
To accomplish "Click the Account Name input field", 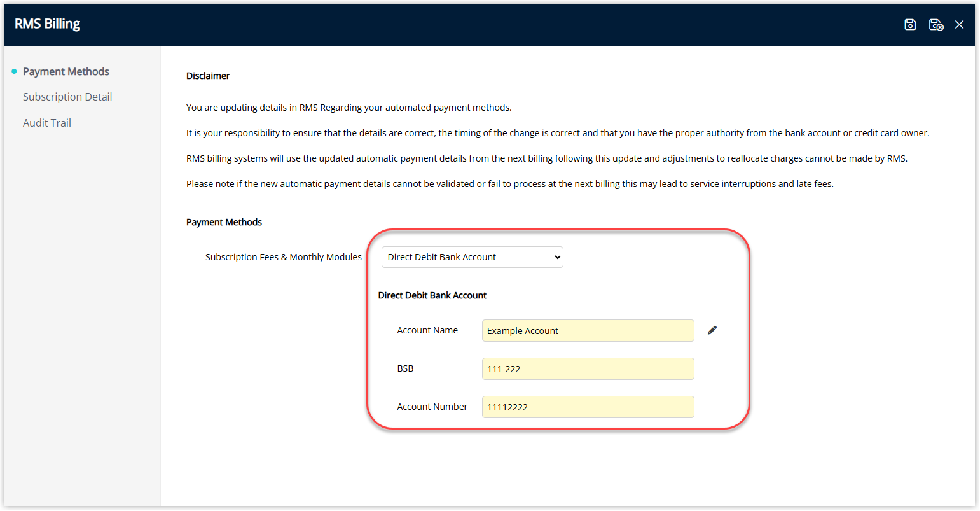I will click(588, 331).
